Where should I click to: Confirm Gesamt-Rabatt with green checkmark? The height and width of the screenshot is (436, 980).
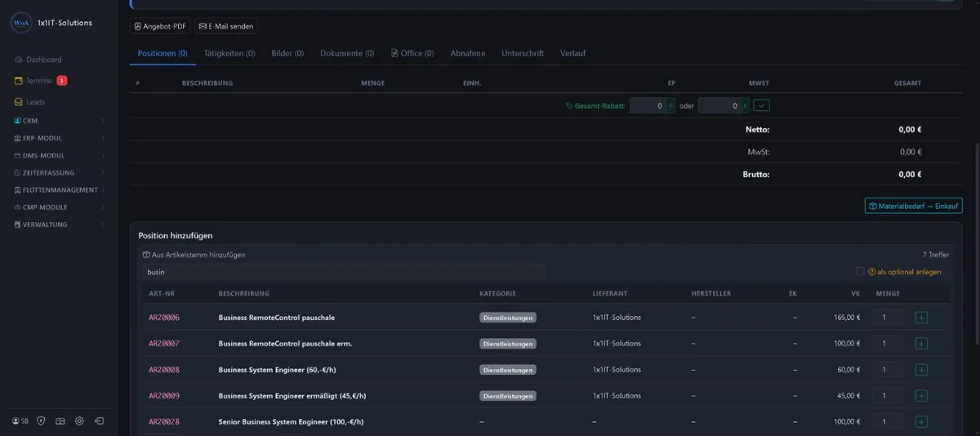[761, 105]
